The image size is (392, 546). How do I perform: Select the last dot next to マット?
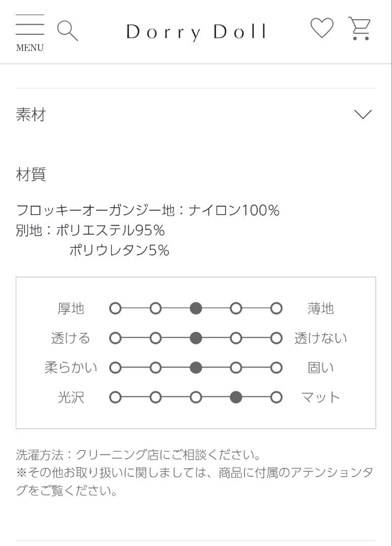click(276, 398)
